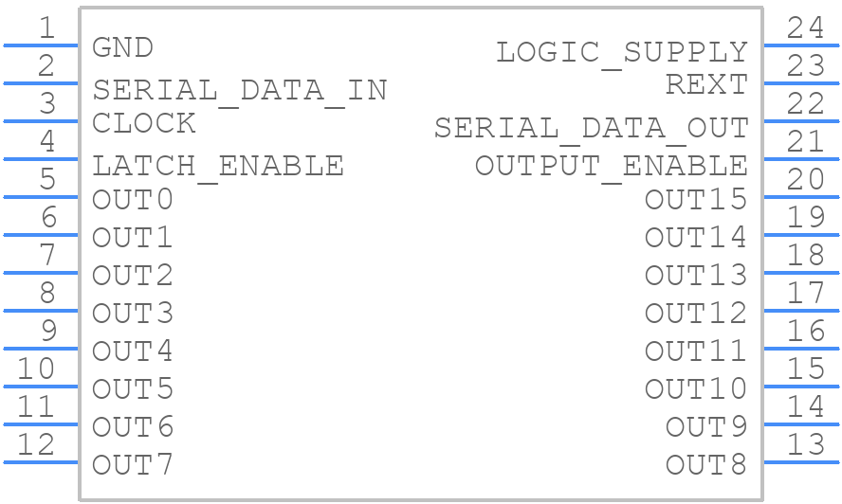Image resolution: width=842 pixels, height=504 pixels.
Task: Select the GND pin label
Action: (x=122, y=47)
